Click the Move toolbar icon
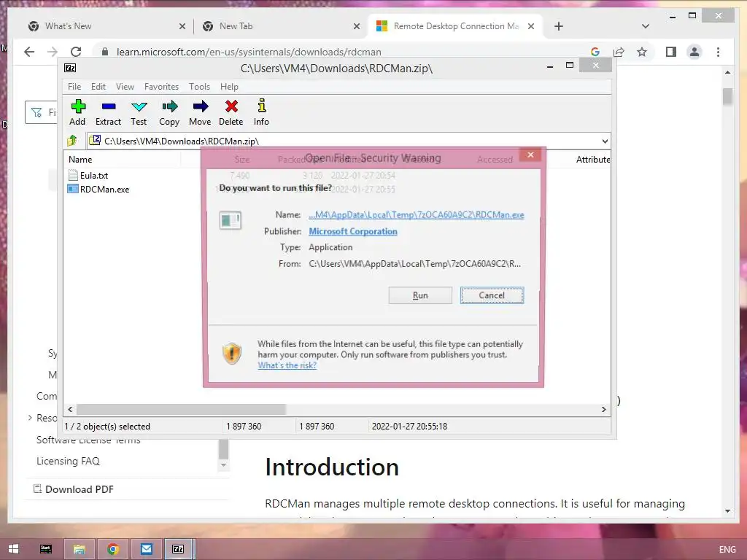Viewport: 747px width, 560px height. (x=200, y=106)
